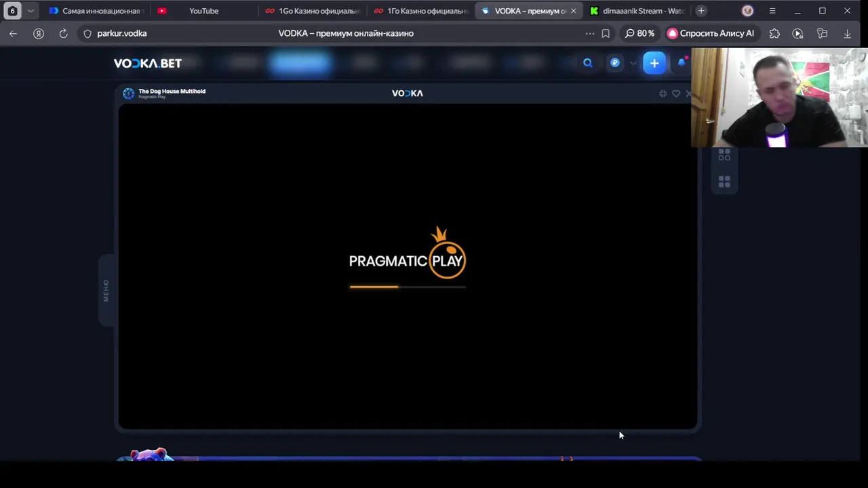Open a new browser tab

click(x=701, y=11)
